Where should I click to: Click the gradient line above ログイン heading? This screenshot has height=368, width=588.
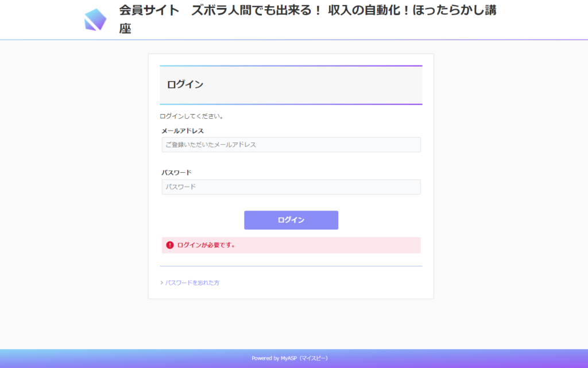pyautogui.click(x=291, y=66)
